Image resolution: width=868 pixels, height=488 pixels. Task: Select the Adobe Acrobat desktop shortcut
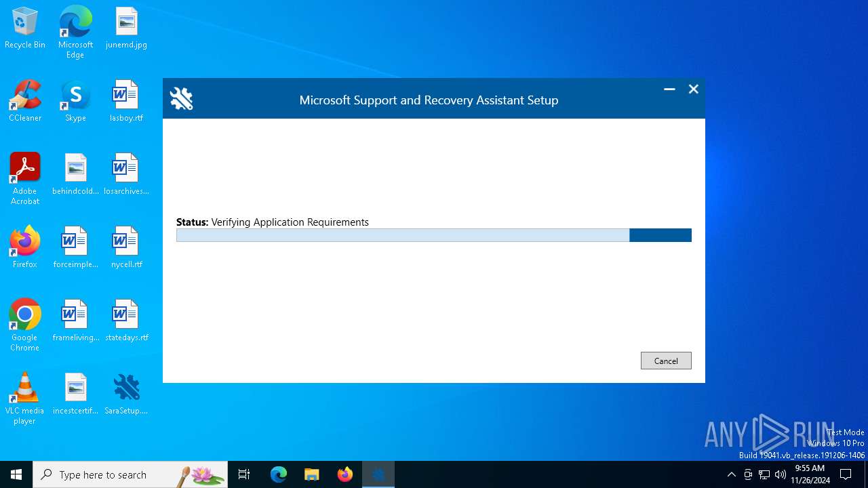25,179
